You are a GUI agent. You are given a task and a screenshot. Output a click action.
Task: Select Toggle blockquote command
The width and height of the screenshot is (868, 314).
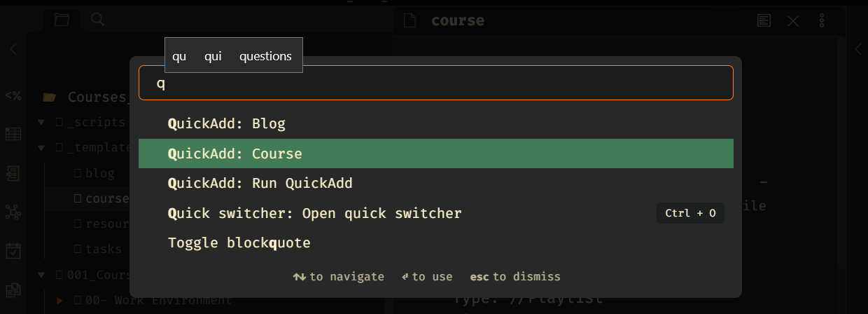pyautogui.click(x=436, y=243)
